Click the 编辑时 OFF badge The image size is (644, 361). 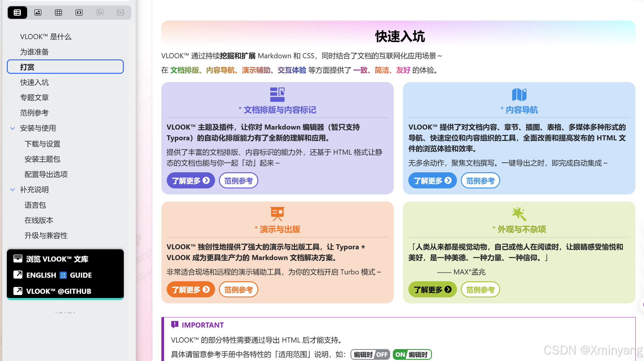coord(370,354)
